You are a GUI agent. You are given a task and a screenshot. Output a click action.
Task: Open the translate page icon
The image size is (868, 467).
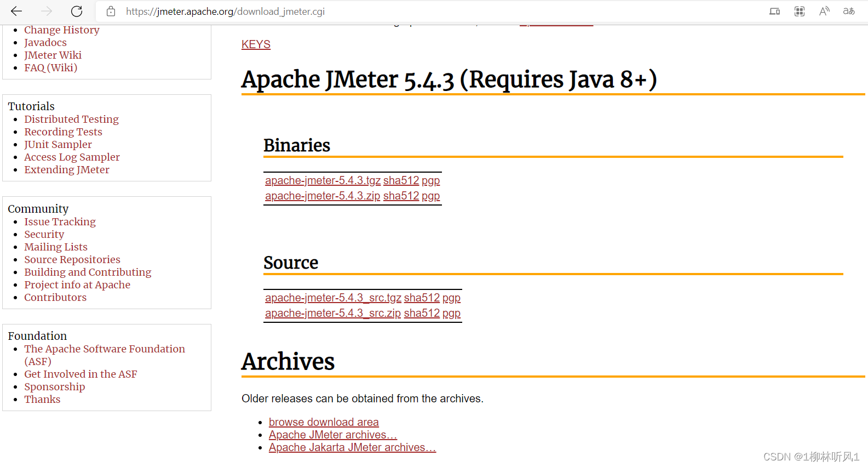849,12
